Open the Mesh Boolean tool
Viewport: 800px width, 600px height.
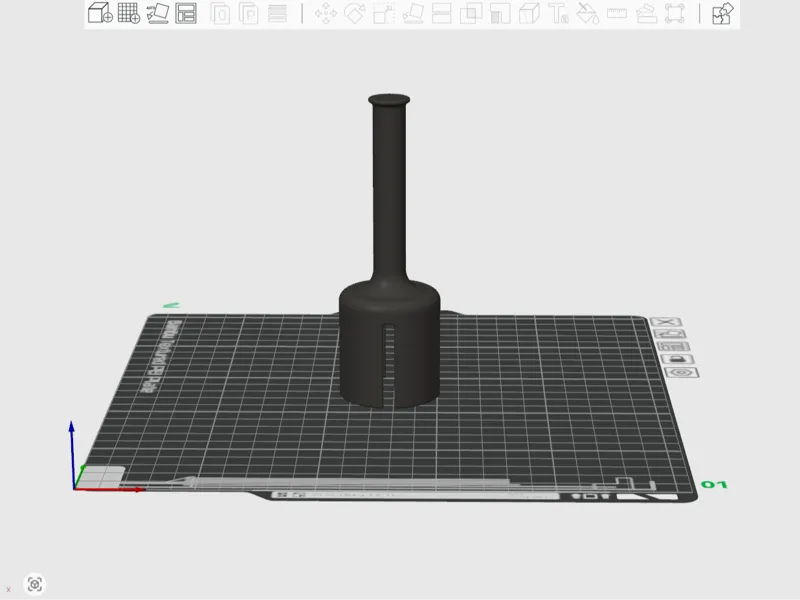pos(471,14)
